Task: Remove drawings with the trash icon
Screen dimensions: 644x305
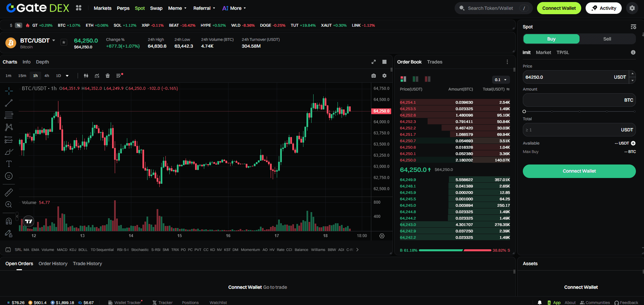Action: click(x=108, y=76)
